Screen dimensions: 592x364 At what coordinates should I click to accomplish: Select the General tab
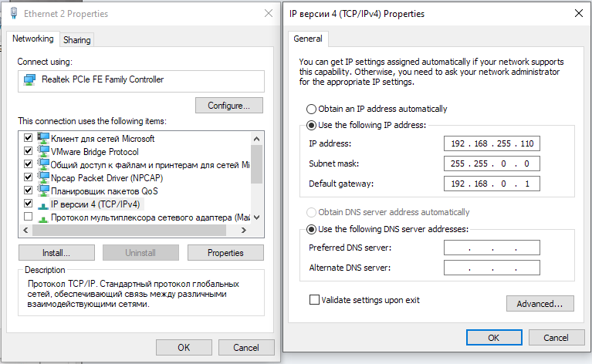[308, 39]
